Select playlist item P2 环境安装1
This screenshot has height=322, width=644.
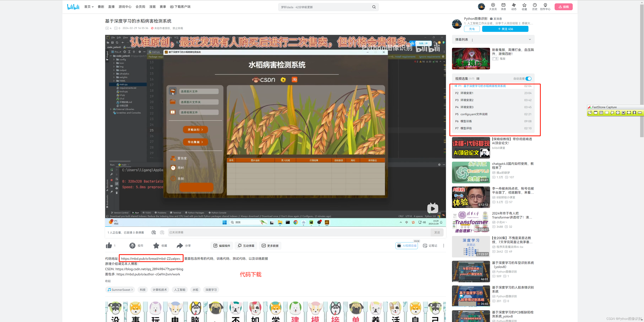[x=493, y=93]
